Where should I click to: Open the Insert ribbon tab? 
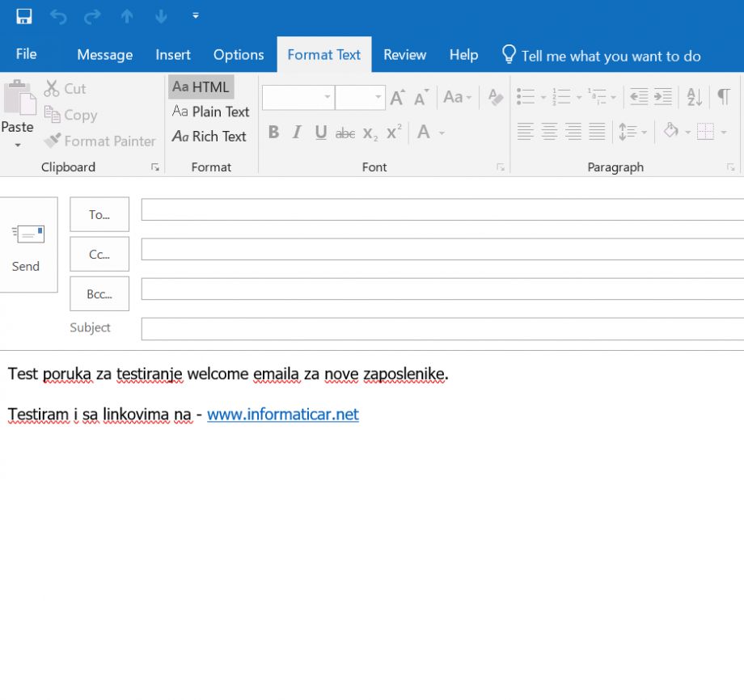(172, 55)
